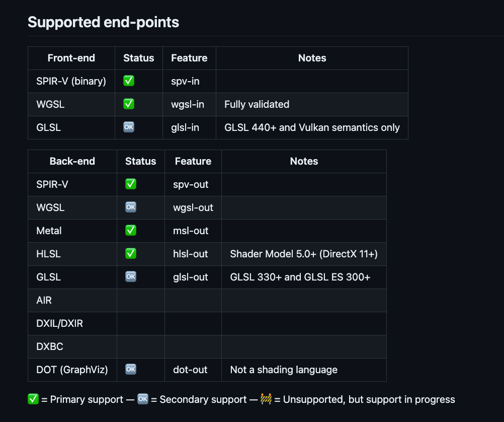This screenshot has height=422, width=504.
Task: Click the green checkmark beside hlsl-out
Action: point(131,254)
